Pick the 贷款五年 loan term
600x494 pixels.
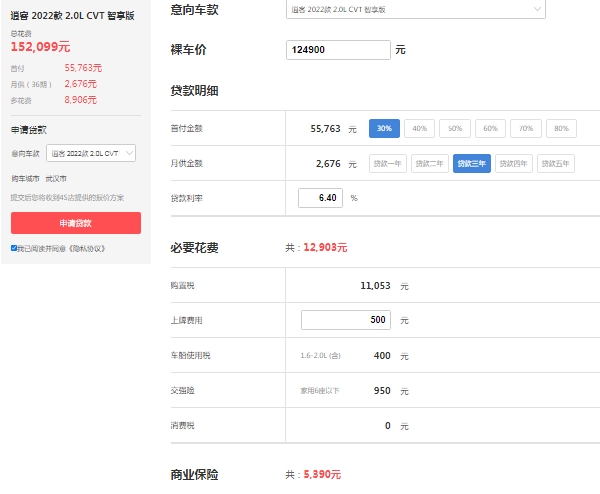point(556,163)
